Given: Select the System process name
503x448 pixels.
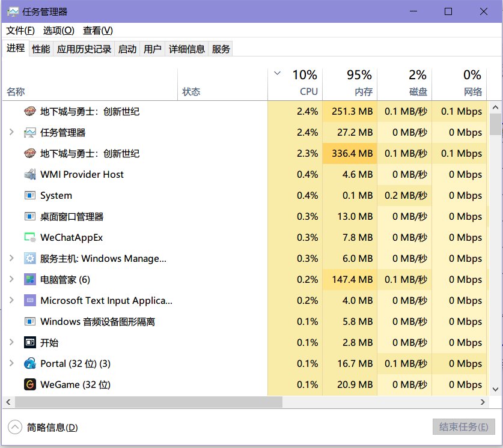Looking at the screenshot, I should click(x=56, y=196).
